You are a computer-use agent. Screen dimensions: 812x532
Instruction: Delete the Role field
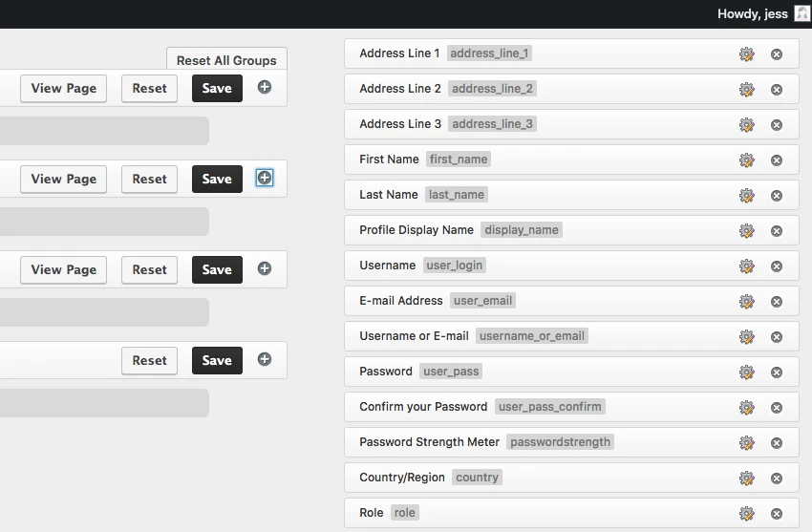pyautogui.click(x=777, y=513)
